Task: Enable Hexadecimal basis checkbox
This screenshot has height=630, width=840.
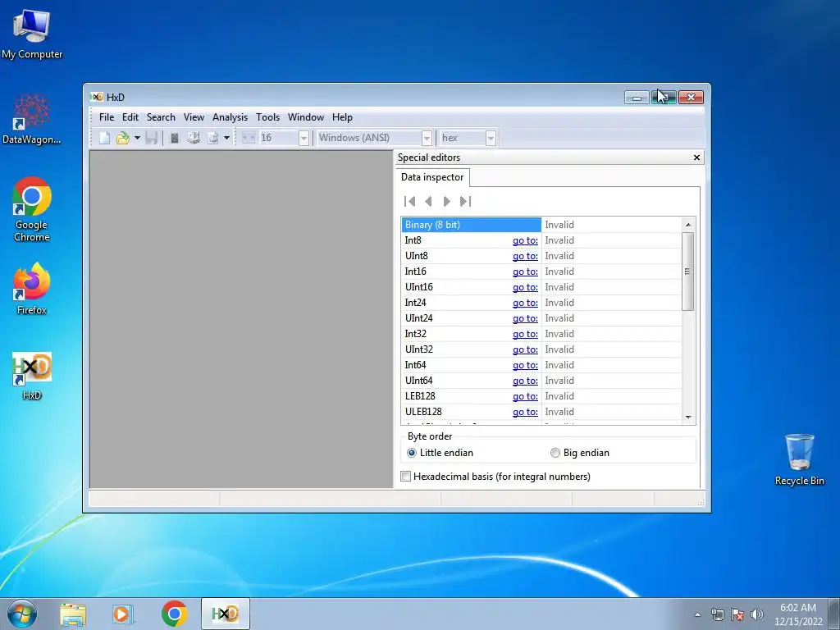Action: click(x=406, y=477)
